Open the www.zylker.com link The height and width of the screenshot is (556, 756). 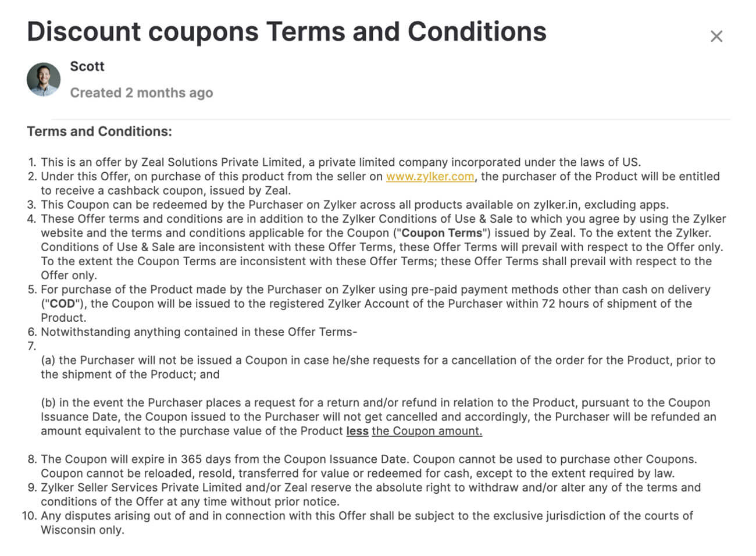[x=430, y=176]
